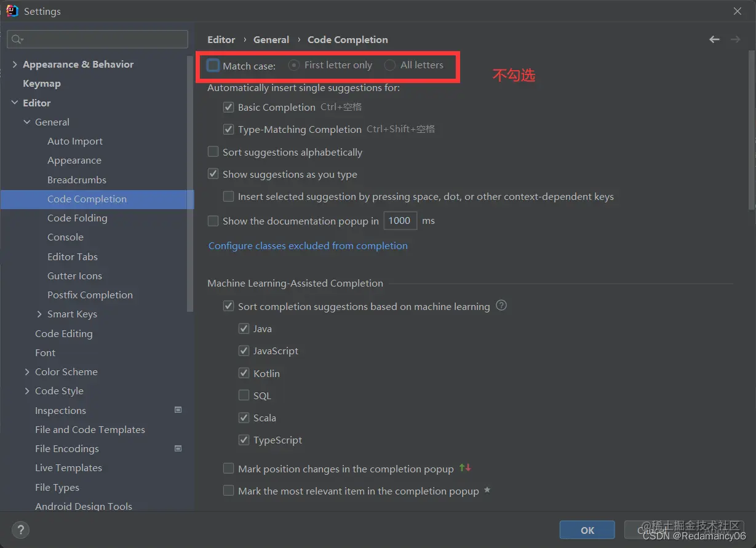756x548 pixels.
Task: Uncheck the TypeScript checkbox
Action: tap(244, 440)
